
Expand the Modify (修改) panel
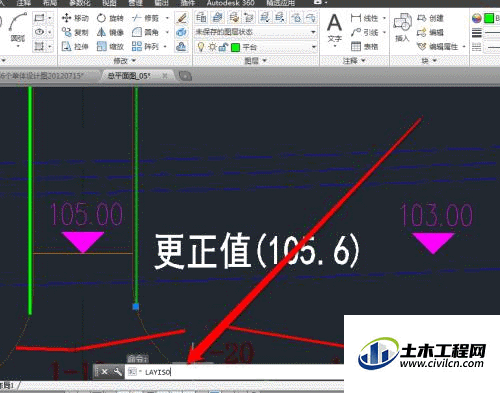click(x=125, y=61)
